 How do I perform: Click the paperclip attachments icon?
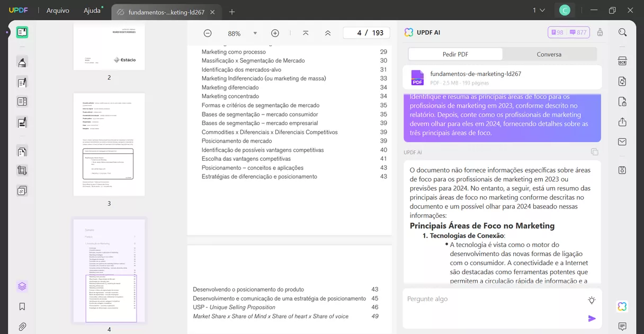[22, 327]
